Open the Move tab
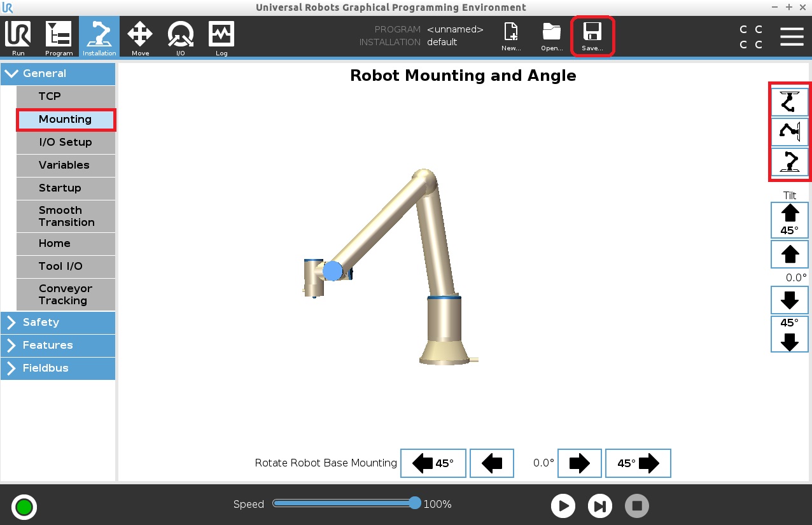The width and height of the screenshot is (812, 525). (140, 38)
